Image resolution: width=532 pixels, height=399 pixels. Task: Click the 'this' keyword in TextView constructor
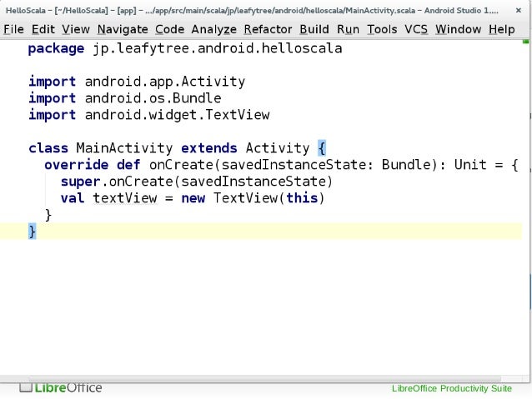303,198
